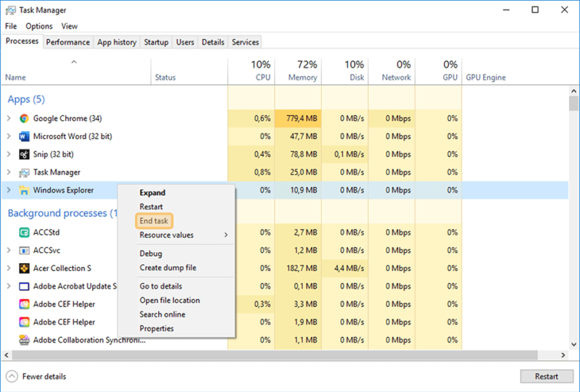Screen dimensions: 580x392
Task: Switch to the Services tab
Action: point(245,42)
